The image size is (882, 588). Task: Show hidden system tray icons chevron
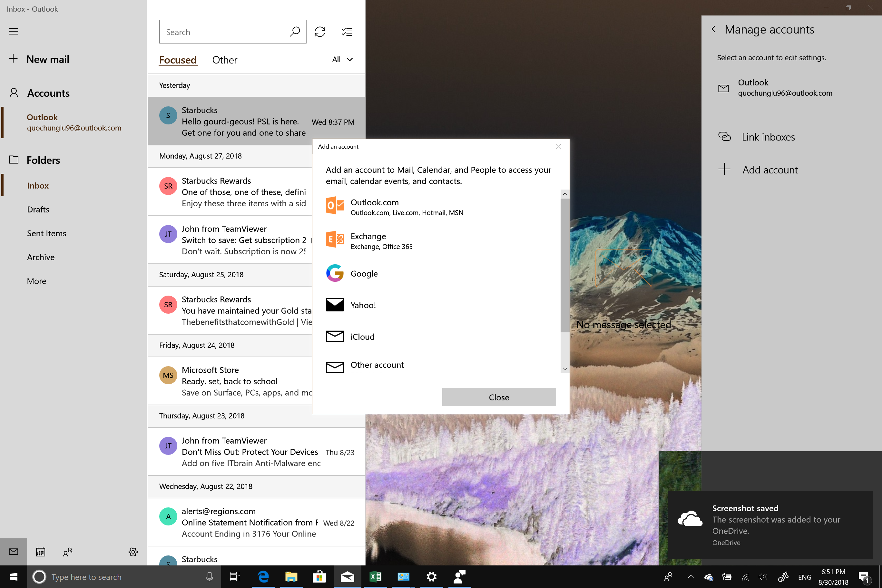[x=691, y=577]
